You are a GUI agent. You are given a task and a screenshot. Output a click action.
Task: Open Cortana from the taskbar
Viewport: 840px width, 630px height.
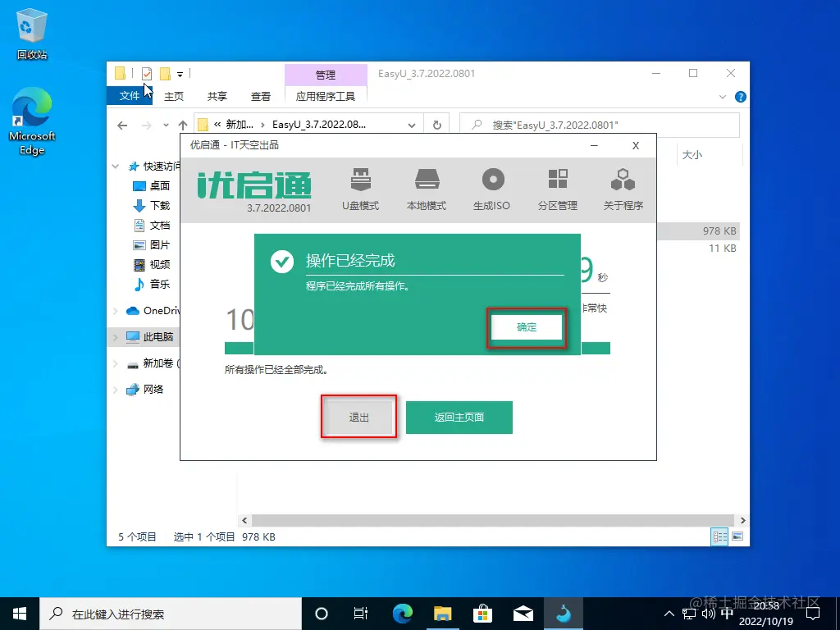[322, 614]
